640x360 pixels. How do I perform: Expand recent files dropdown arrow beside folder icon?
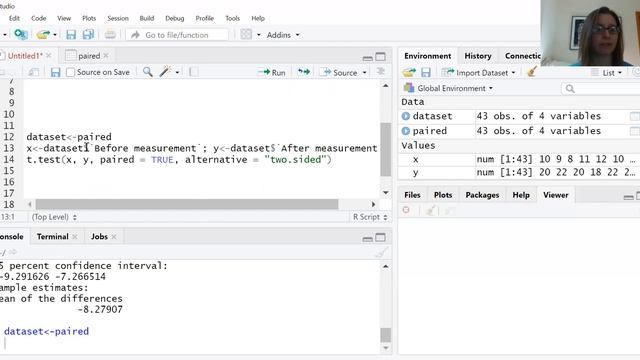[55, 35]
